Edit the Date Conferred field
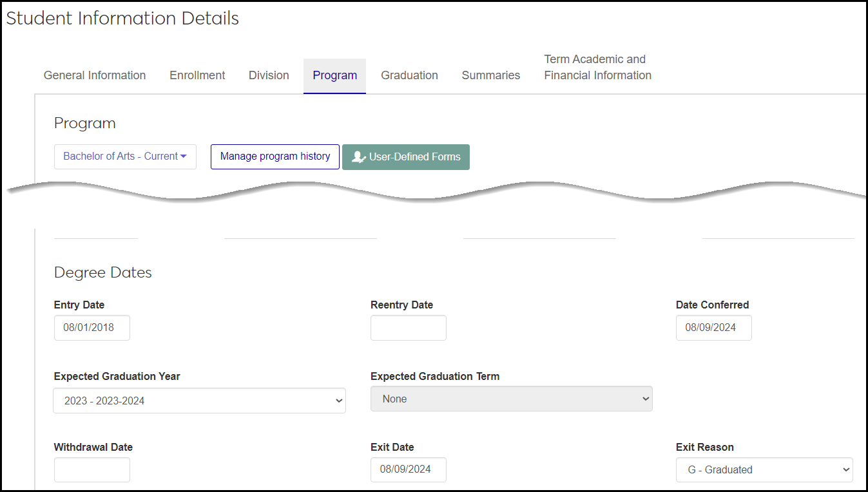This screenshot has height=492, width=868. 713,328
